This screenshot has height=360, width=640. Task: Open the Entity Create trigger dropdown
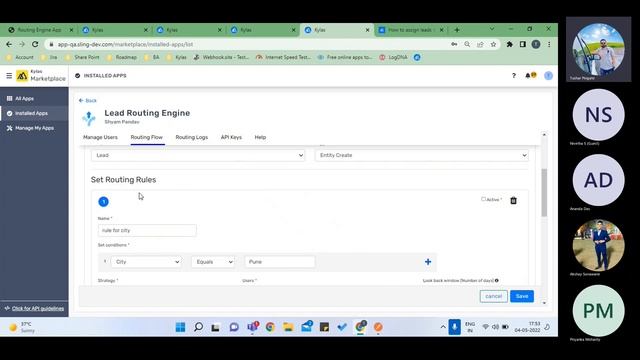click(422, 155)
